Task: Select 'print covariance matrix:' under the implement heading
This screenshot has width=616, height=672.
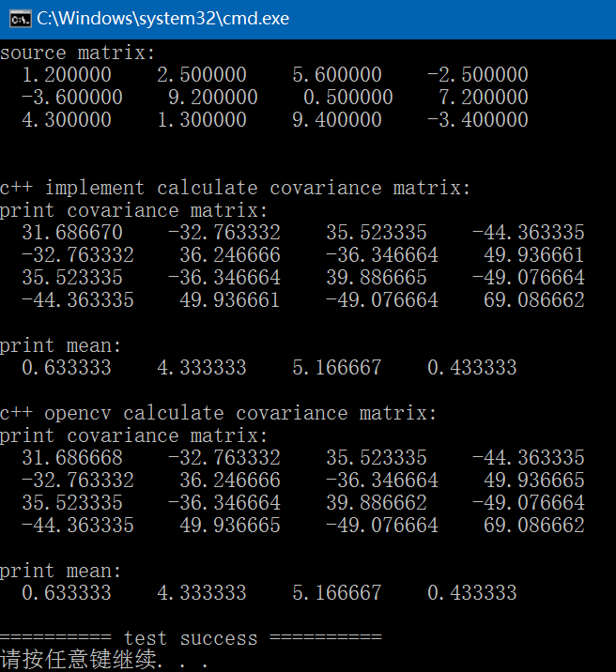Action: click(133, 210)
